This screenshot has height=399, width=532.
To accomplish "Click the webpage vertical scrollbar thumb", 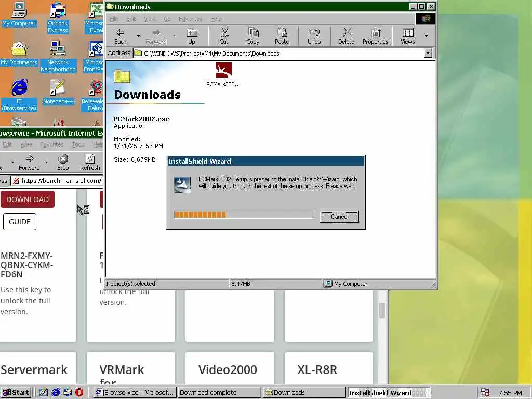I will (x=382, y=311).
